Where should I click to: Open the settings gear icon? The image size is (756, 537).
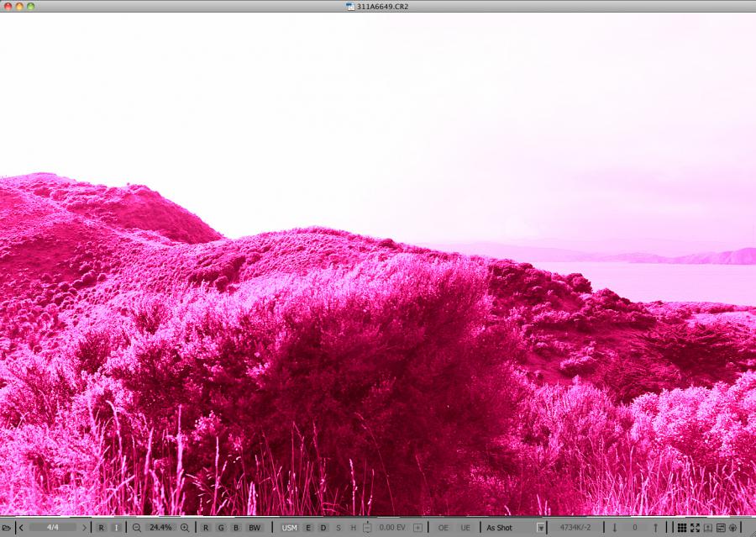coord(732,528)
